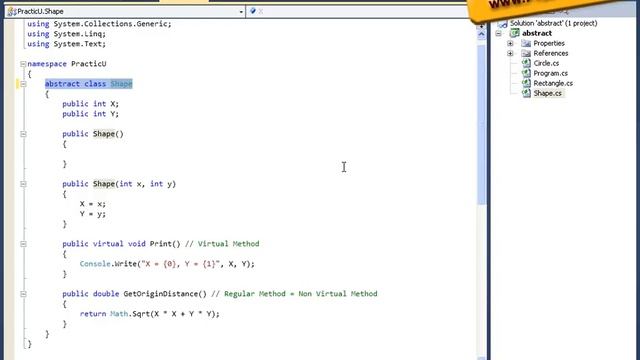Collapse the namespace PracticU block
This screenshot has width=640, height=360.
tap(23, 64)
